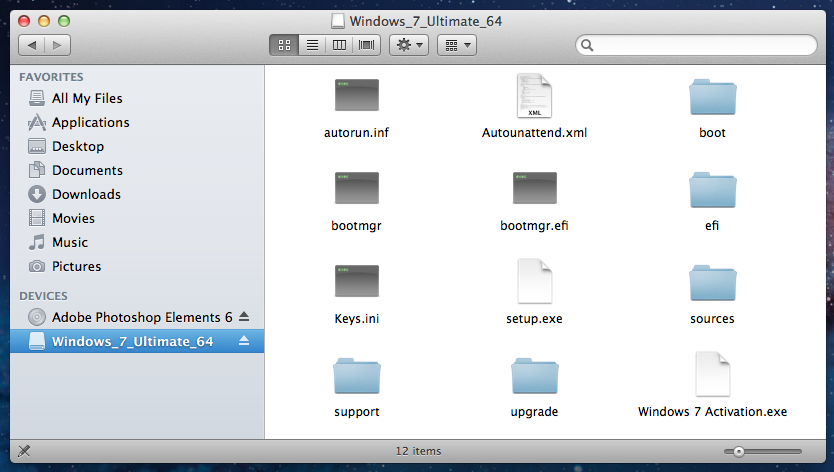Go back with the left arrow button
834x472 pixels.
pyautogui.click(x=32, y=45)
